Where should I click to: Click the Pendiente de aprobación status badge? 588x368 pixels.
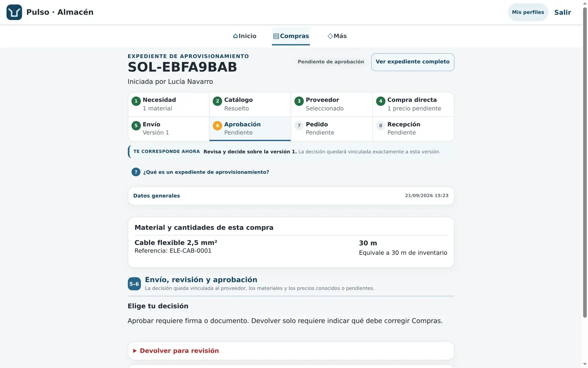pos(331,62)
